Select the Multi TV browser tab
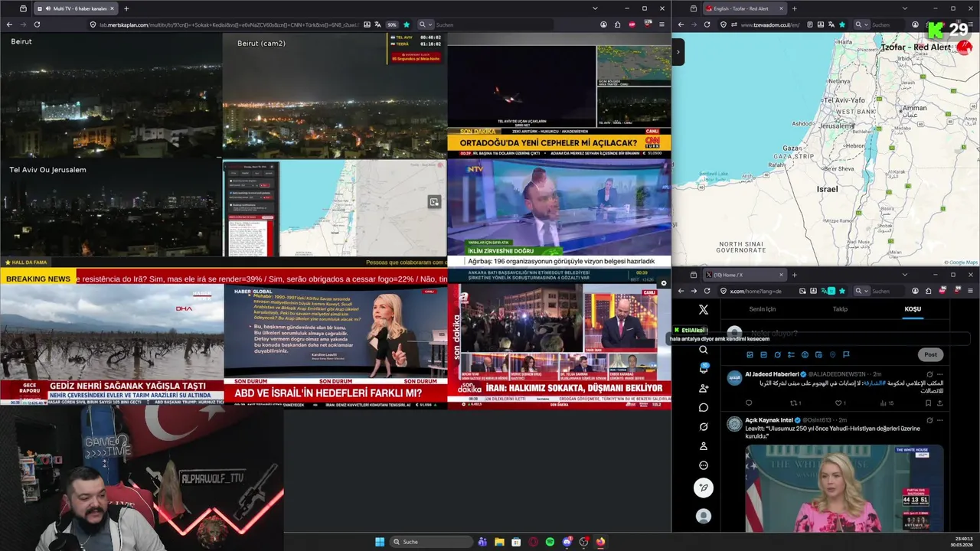The image size is (980, 551). coord(77,8)
